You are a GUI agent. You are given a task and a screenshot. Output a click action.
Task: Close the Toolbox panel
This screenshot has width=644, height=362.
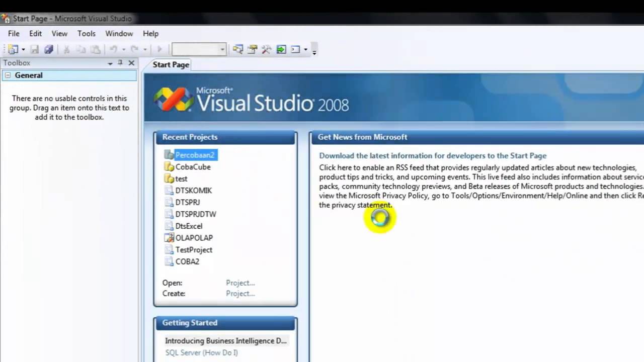pyautogui.click(x=131, y=63)
